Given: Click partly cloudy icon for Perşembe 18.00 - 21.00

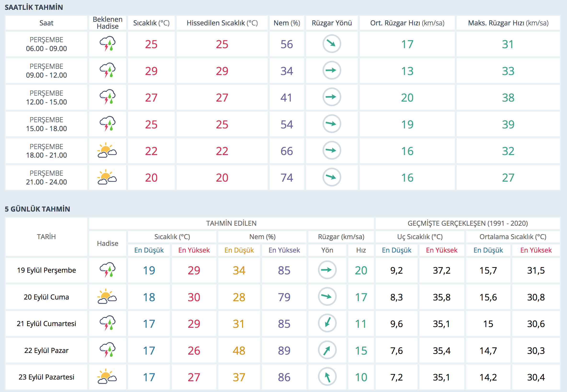Looking at the screenshot, I should click(107, 150).
